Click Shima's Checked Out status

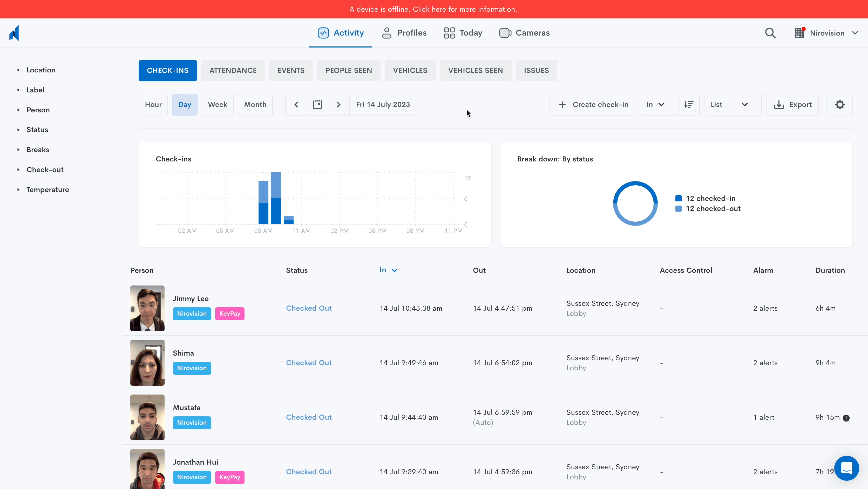[x=309, y=363]
